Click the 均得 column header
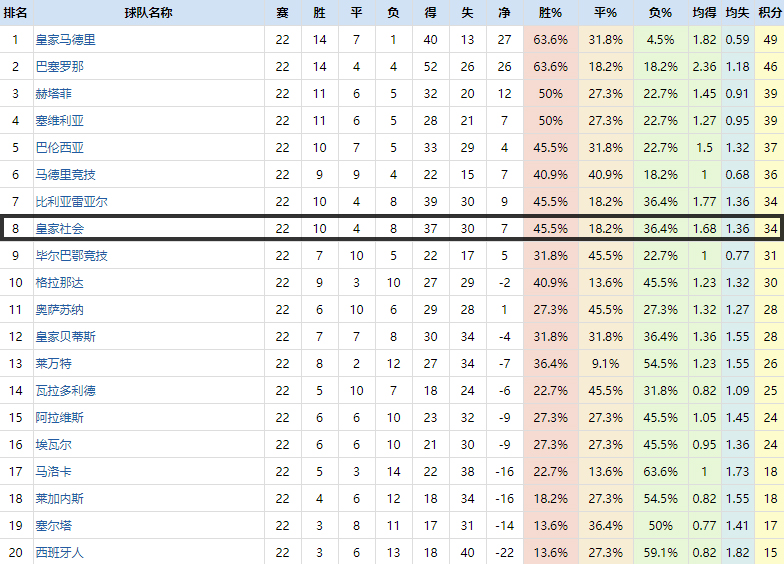784x564 pixels. pos(705,13)
